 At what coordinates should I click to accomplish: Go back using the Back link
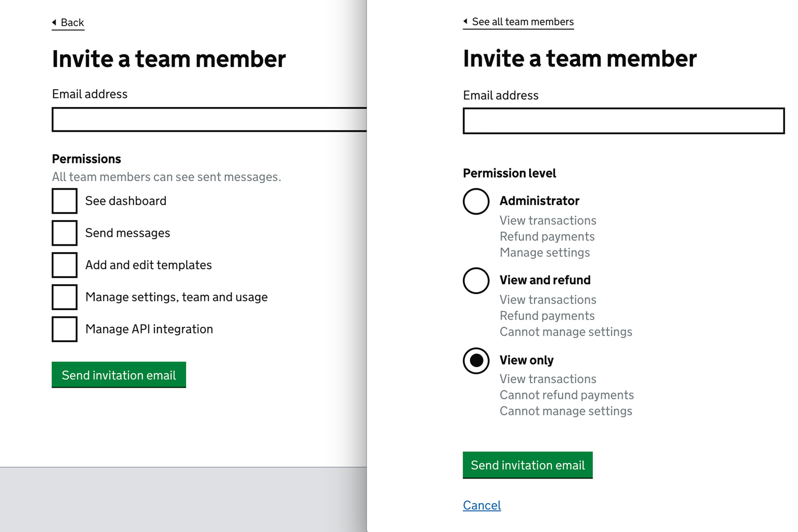(x=68, y=23)
